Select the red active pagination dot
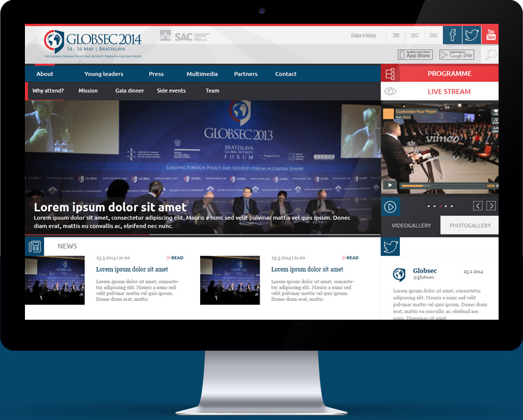The image size is (523, 420). pyautogui.click(x=440, y=206)
